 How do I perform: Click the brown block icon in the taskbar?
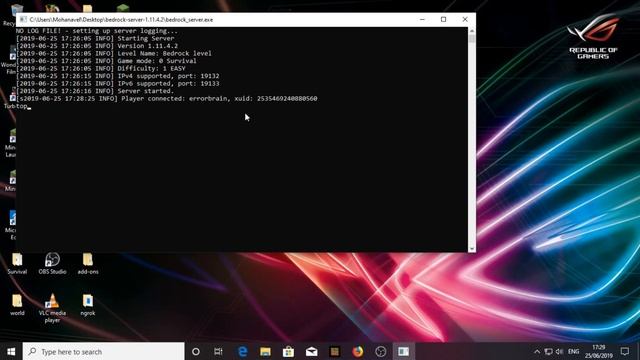(335, 351)
